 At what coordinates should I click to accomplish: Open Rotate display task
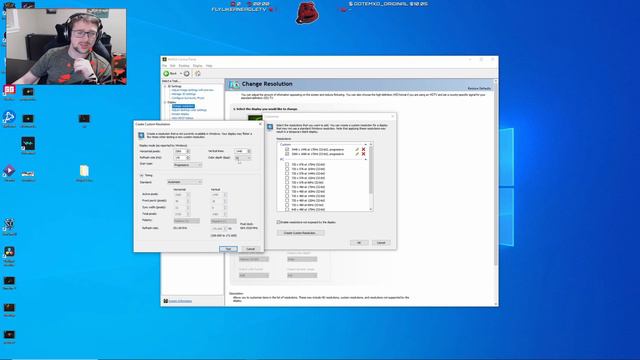point(180,114)
